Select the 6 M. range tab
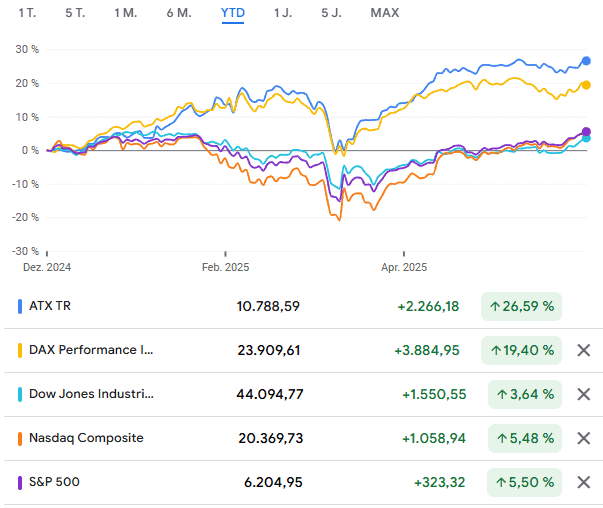Viewport: 603px width, 508px height. point(179,13)
